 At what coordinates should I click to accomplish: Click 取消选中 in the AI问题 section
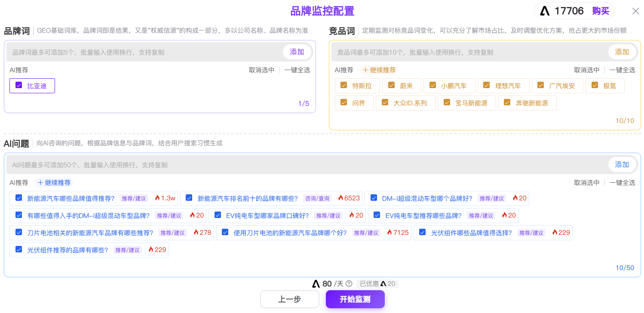(587, 183)
